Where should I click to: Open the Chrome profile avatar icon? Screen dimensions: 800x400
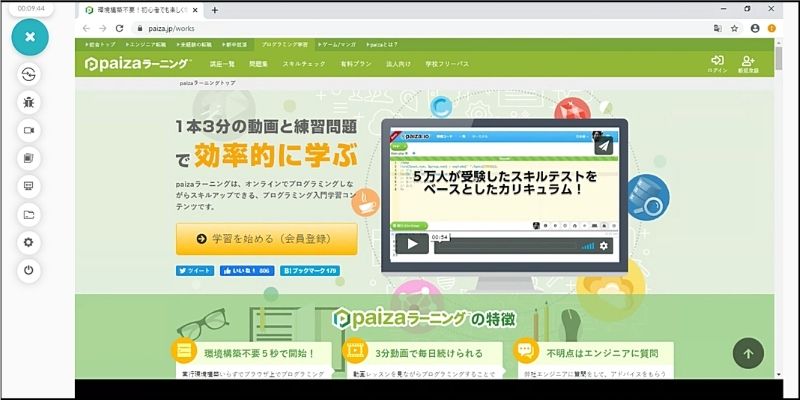click(x=755, y=29)
